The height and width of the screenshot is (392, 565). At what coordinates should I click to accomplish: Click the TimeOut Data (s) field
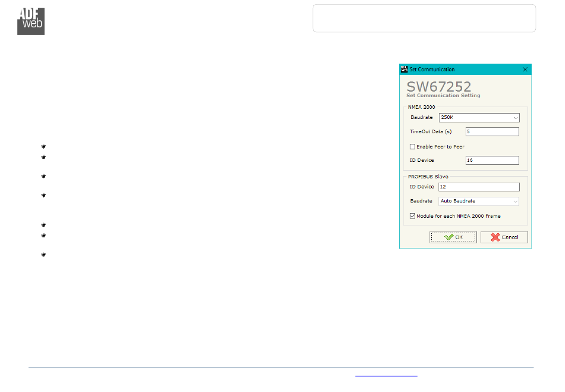pos(492,132)
